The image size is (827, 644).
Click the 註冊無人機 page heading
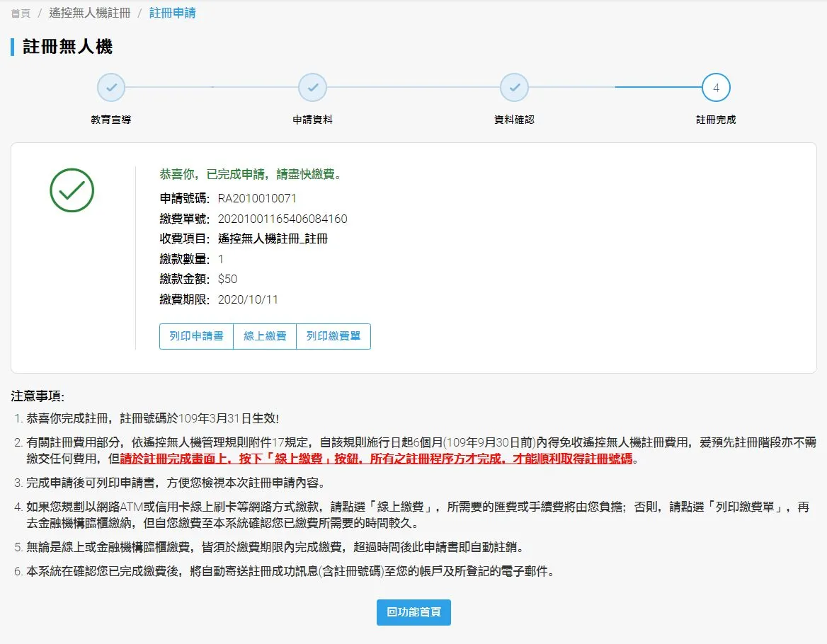(x=67, y=47)
